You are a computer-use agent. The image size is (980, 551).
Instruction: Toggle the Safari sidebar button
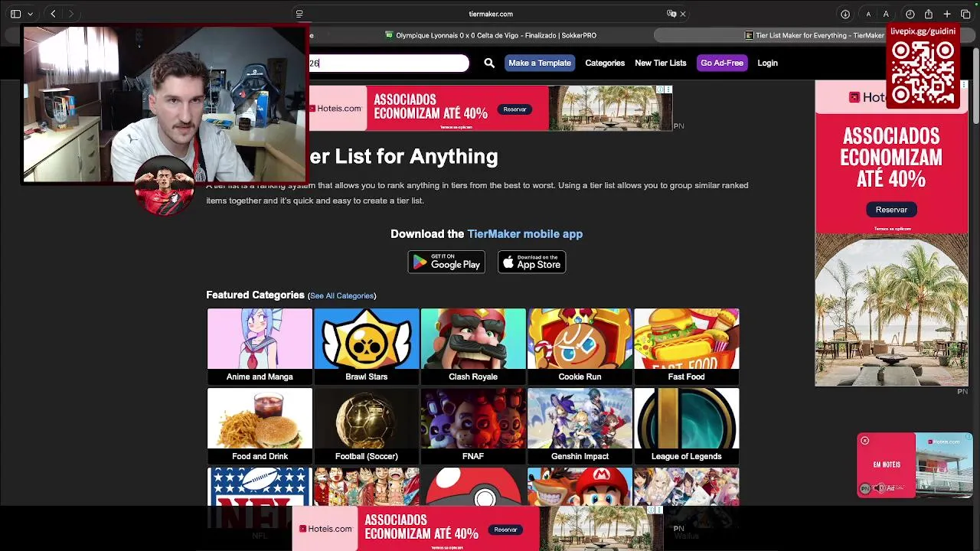point(15,14)
